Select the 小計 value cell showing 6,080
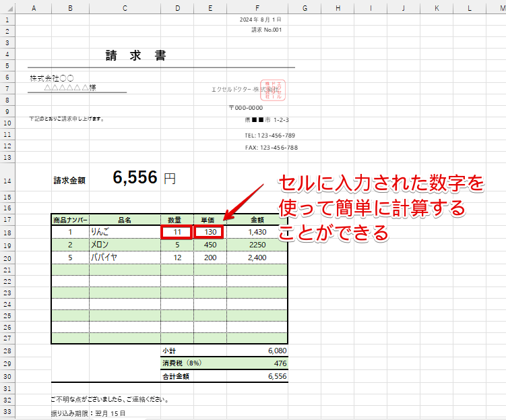The image size is (506, 420). [x=257, y=351]
